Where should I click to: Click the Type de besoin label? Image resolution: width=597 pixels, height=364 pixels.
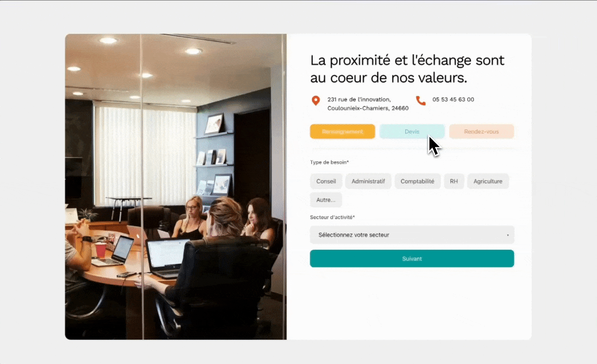329,162
